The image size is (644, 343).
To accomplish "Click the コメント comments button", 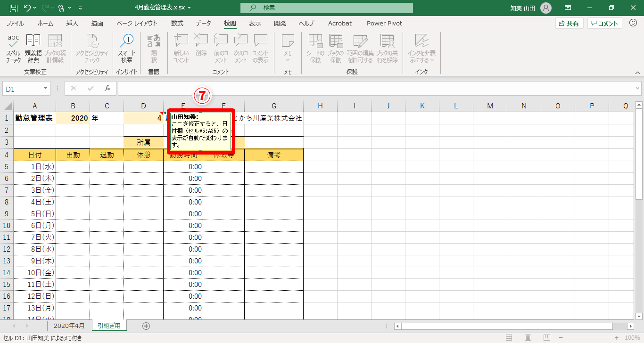I will coord(605,24).
